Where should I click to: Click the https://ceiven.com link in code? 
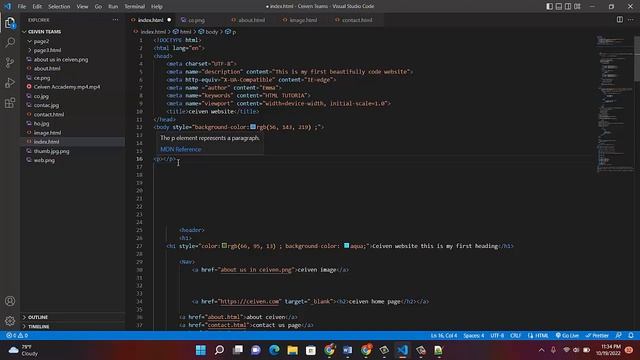click(x=250, y=302)
